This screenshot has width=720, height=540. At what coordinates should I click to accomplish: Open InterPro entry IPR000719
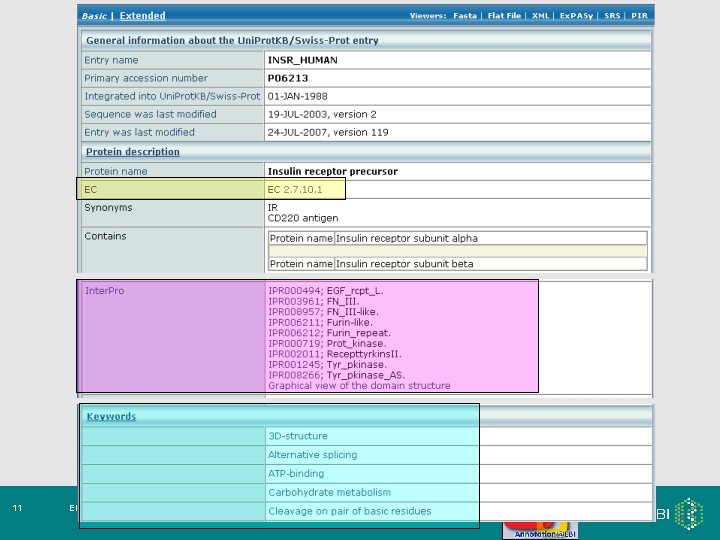294,343
